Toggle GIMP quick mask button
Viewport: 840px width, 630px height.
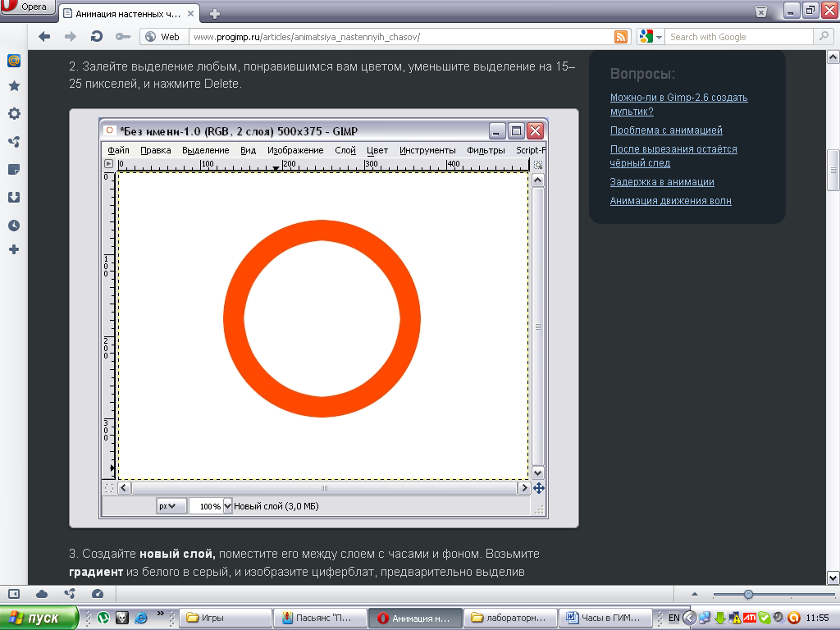tap(109, 488)
